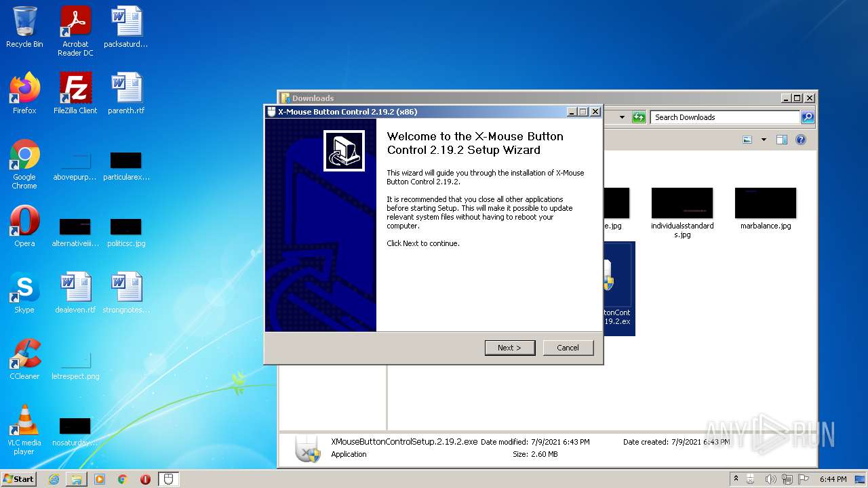Screen dimensions: 868x488
Task: Select the VLC media player shortcut
Action: [x=24, y=430]
